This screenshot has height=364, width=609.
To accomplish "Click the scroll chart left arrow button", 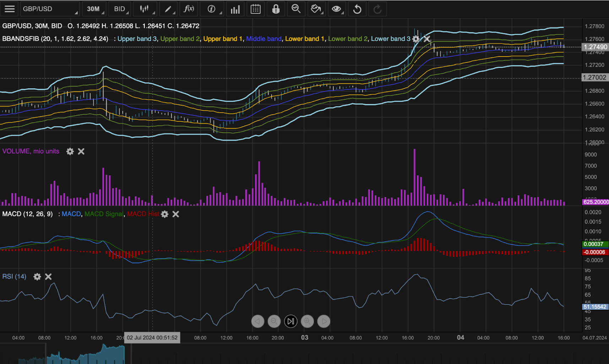I will click(x=257, y=321).
